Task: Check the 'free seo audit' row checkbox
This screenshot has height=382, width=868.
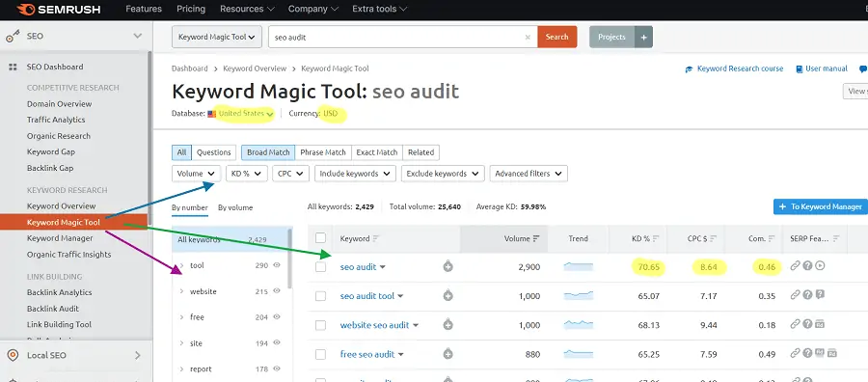Action: pos(320,354)
